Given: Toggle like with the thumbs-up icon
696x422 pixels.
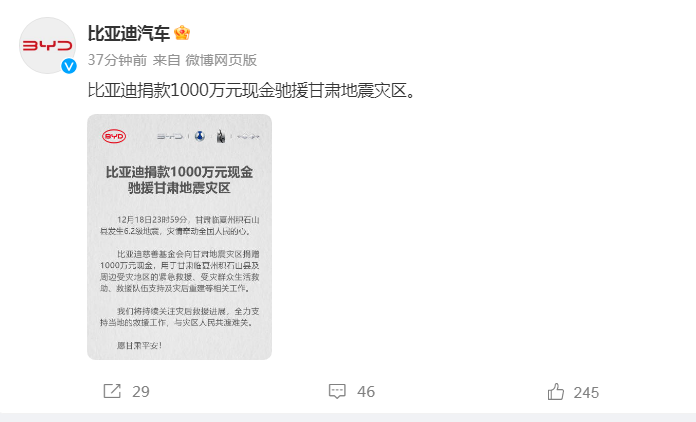Looking at the screenshot, I should pos(555,392).
